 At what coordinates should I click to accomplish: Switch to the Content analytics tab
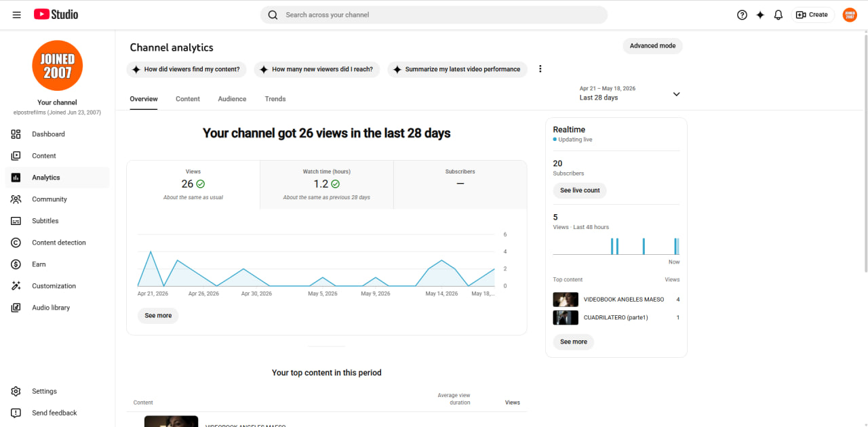pyautogui.click(x=188, y=99)
